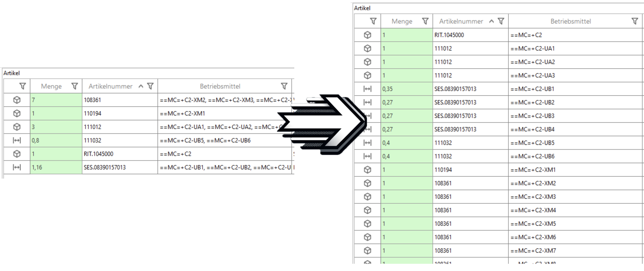644x271 pixels.
Task: Click Menge filter icon in right table
Action: tap(425, 21)
